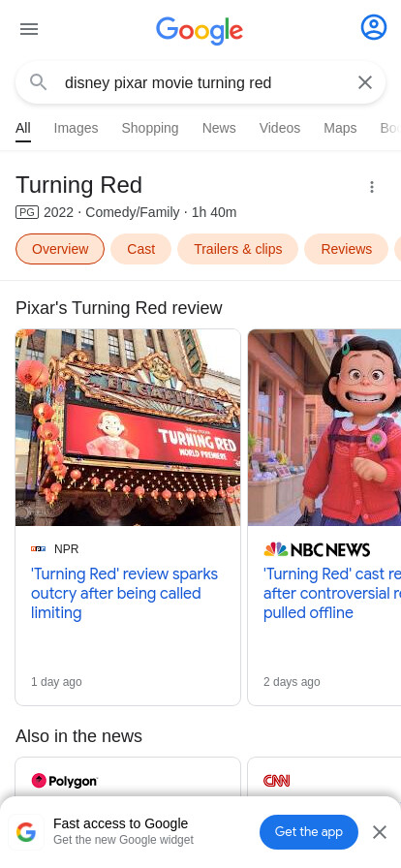This screenshot has height=868, width=401.
Task: Focus the search box with movie query
Action: click(200, 82)
